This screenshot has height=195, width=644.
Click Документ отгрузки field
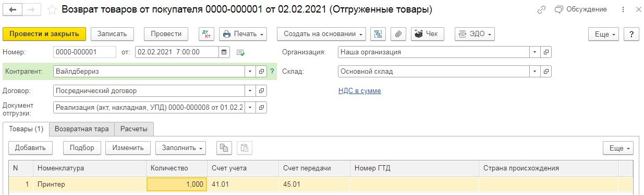[149, 107]
